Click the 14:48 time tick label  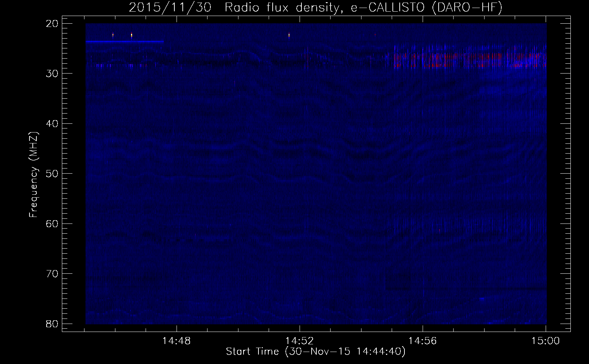(177, 341)
